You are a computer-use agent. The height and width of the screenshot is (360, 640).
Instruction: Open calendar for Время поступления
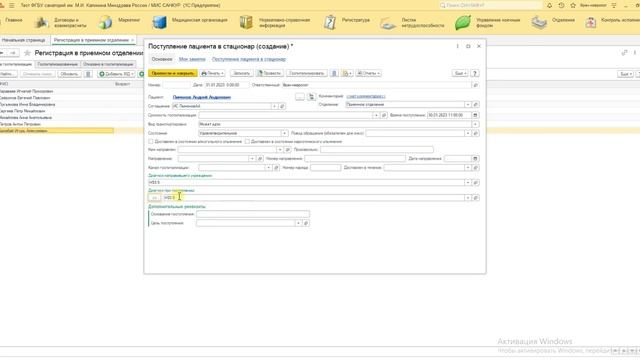pyautogui.click(x=475, y=115)
